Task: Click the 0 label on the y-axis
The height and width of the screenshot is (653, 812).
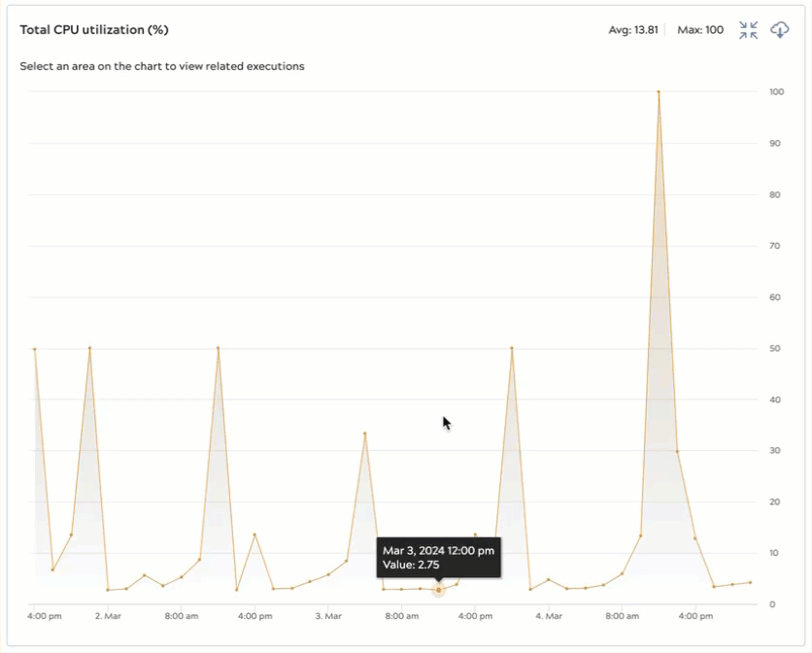Action: point(772,604)
